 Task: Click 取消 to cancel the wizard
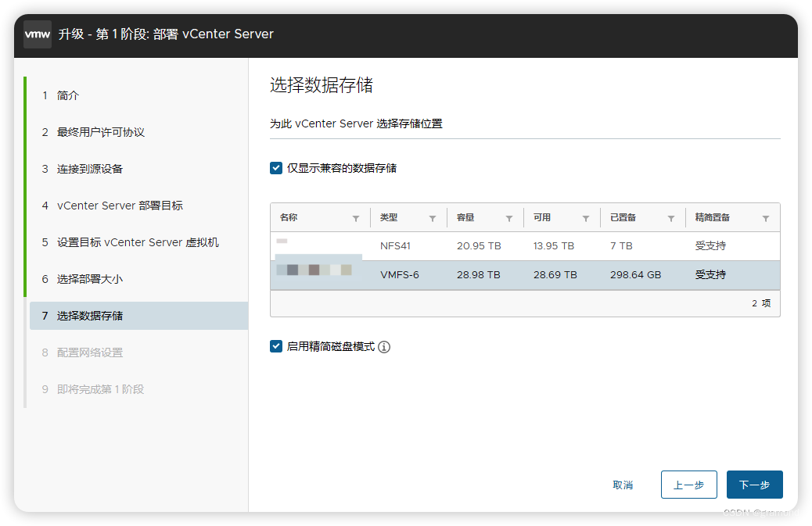(623, 485)
